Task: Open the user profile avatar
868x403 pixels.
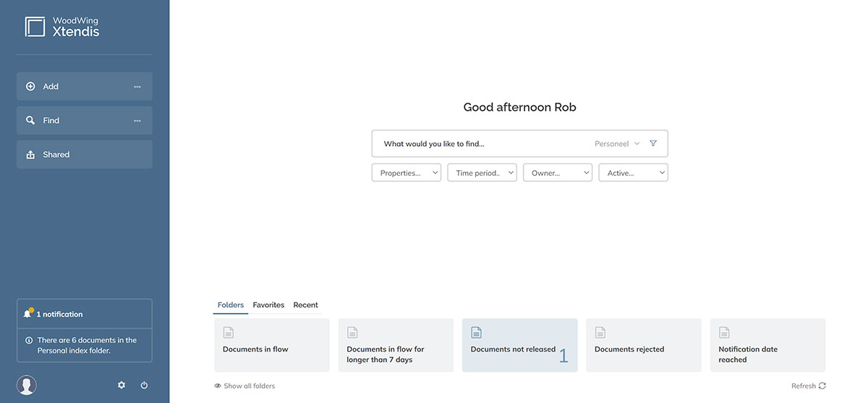Action: (x=27, y=385)
